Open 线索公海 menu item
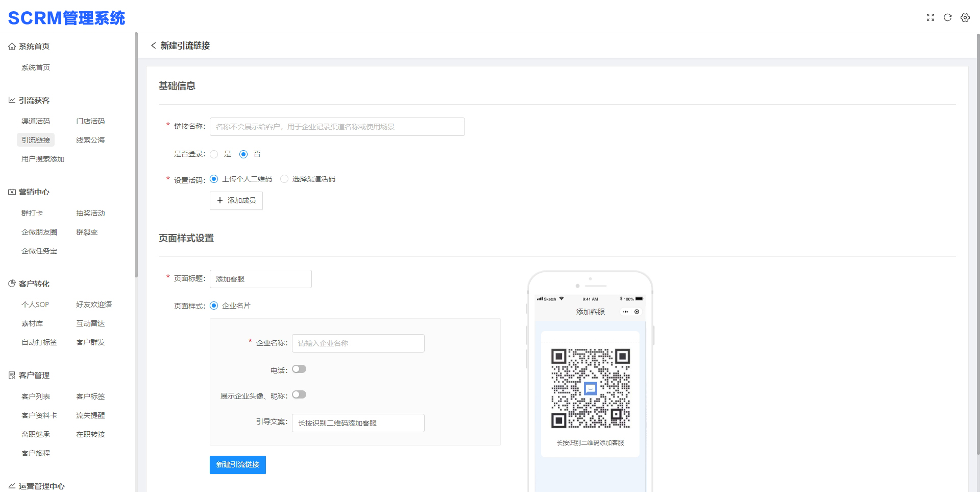The height and width of the screenshot is (492, 980). [x=90, y=140]
